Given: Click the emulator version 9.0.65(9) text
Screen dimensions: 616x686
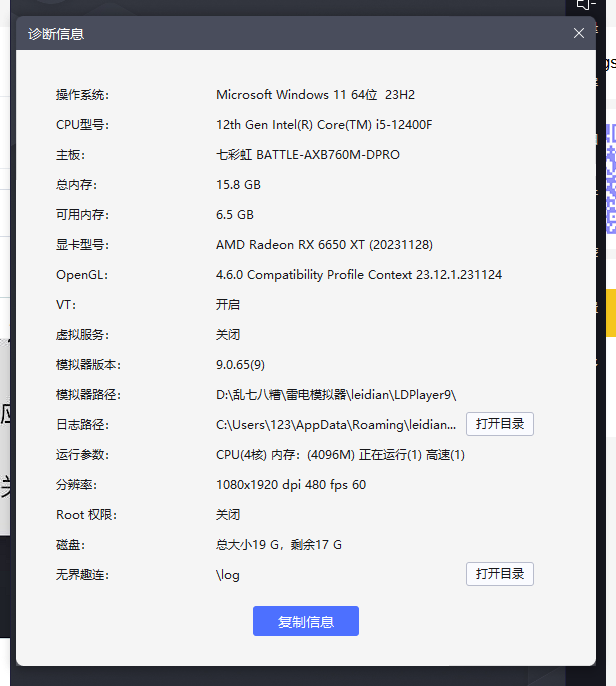Looking at the screenshot, I should [x=240, y=365].
